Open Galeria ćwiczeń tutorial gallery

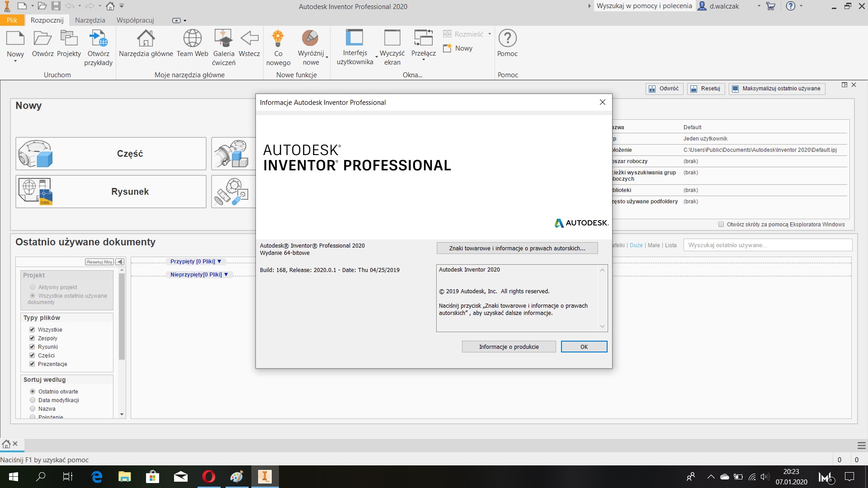(x=223, y=38)
